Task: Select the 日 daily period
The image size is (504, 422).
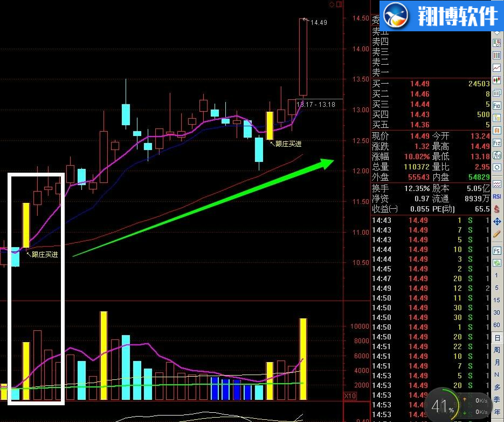Action: 497,338
